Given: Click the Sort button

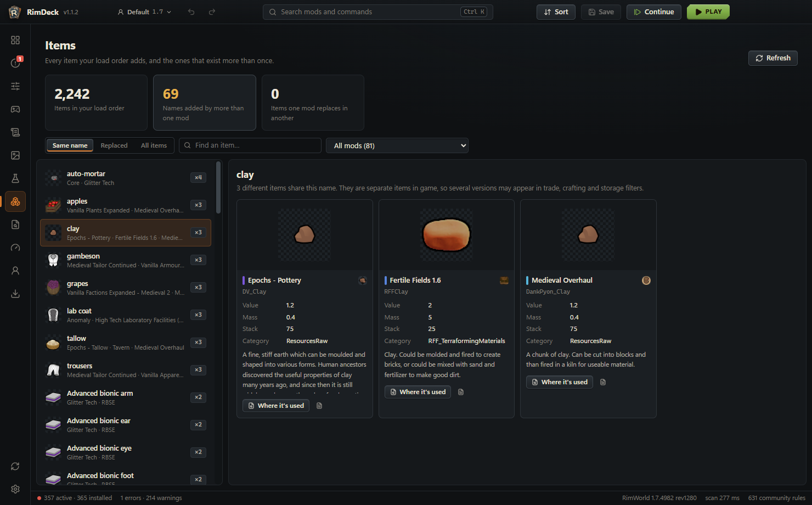Looking at the screenshot, I should (x=556, y=12).
